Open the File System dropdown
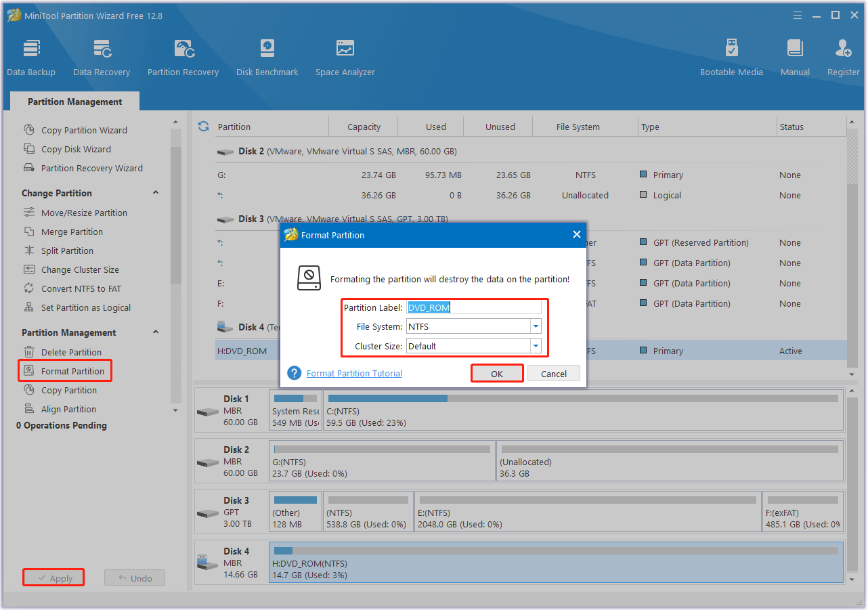 point(535,326)
